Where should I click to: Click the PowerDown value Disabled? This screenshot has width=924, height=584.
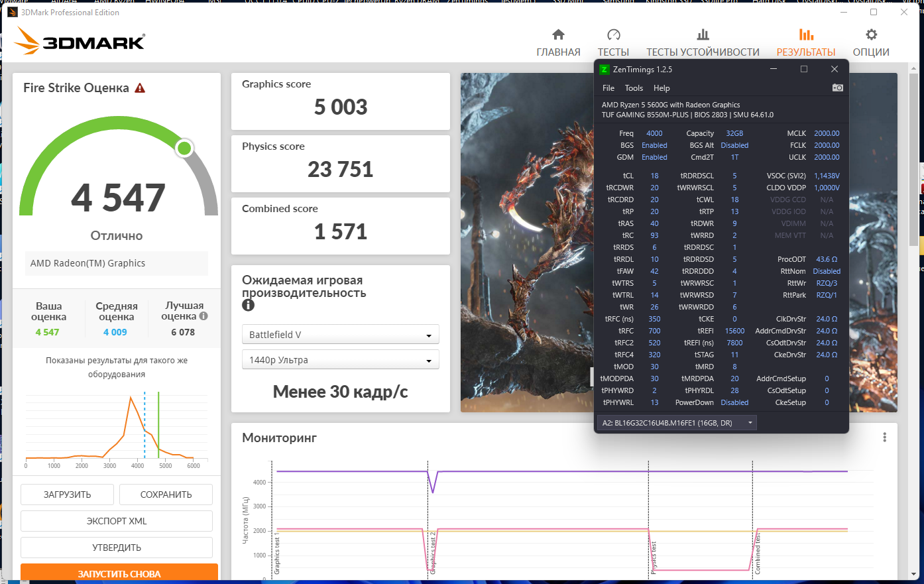[x=734, y=402]
